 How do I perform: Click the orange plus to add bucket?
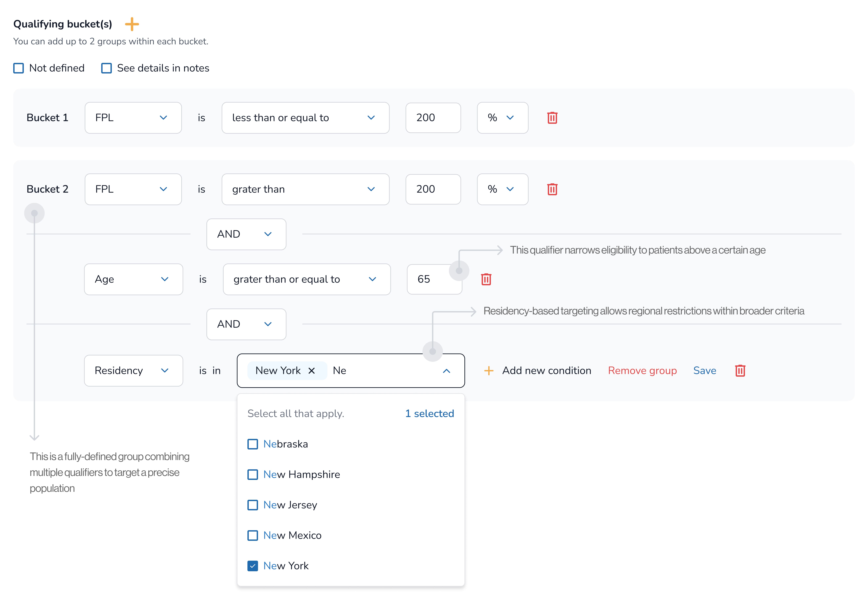132,24
